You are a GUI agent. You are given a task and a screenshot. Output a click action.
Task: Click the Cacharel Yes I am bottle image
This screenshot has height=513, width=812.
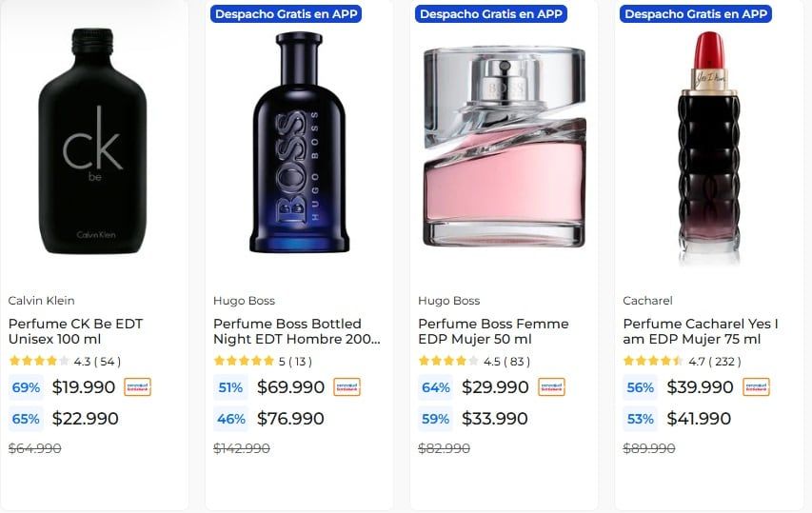708,143
